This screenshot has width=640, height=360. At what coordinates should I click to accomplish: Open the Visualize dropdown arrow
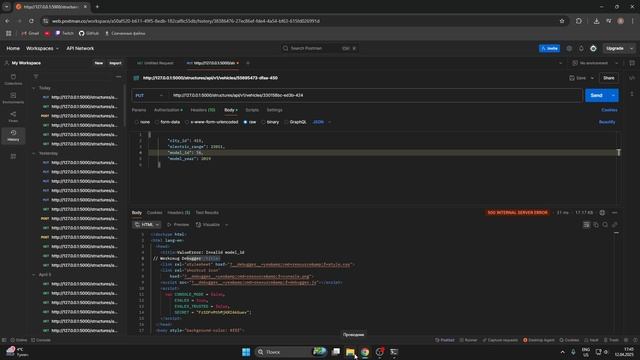[227, 225]
